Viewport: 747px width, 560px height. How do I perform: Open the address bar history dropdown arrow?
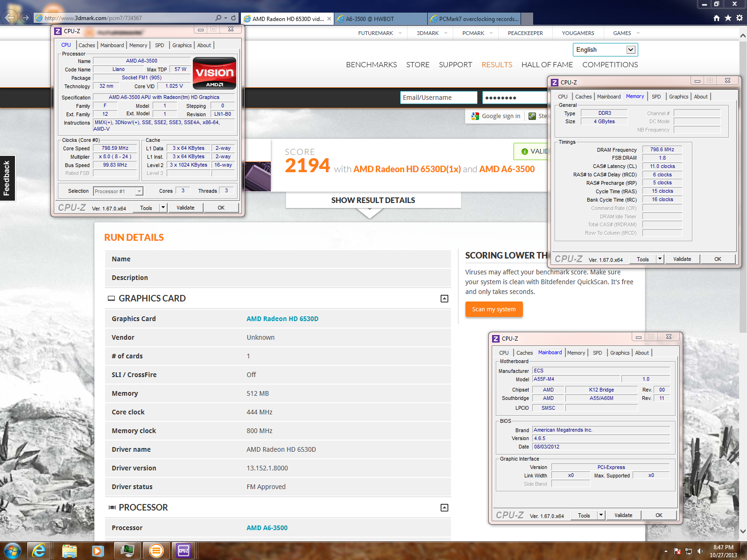pos(226,18)
